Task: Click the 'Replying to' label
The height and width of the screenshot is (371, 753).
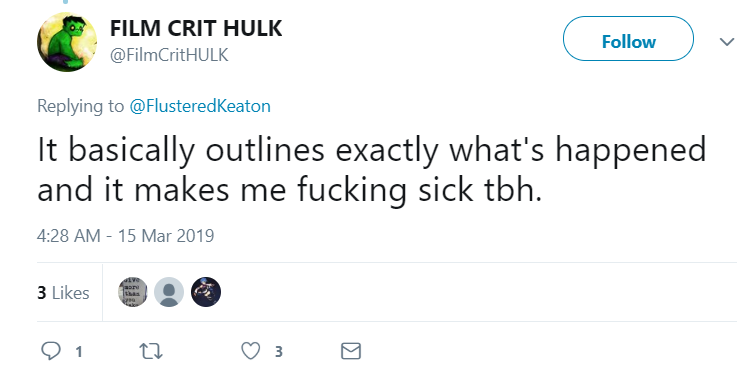Action: coord(80,106)
